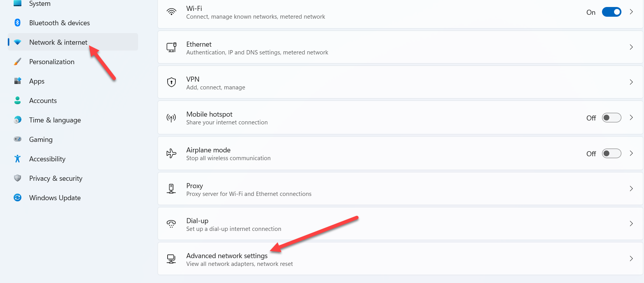Expand Ethernet settings chevron

(631, 47)
